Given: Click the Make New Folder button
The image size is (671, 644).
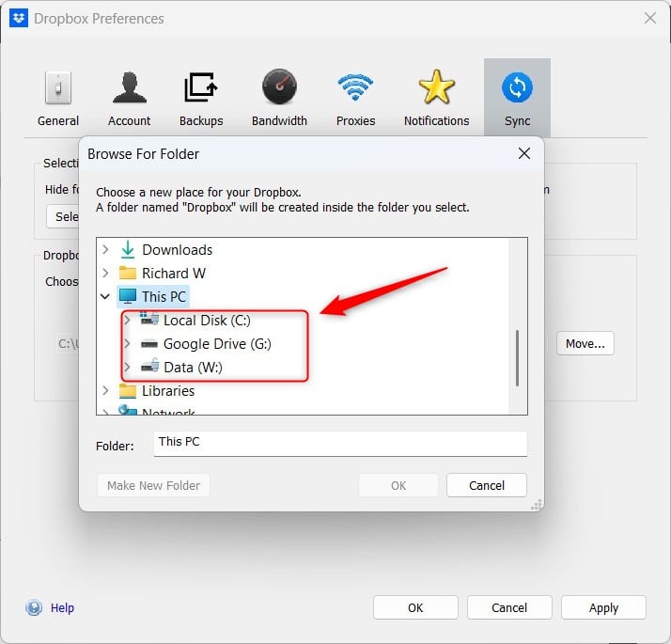Looking at the screenshot, I should point(153,485).
